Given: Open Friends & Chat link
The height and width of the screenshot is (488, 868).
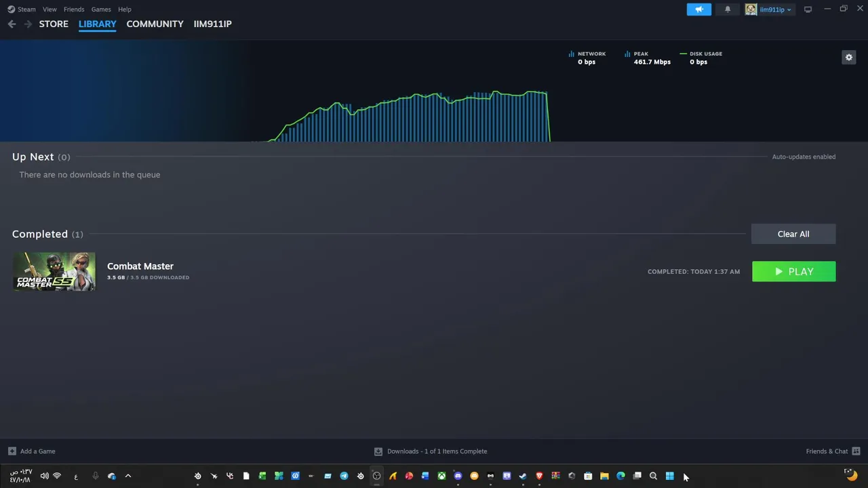Looking at the screenshot, I should (827, 451).
